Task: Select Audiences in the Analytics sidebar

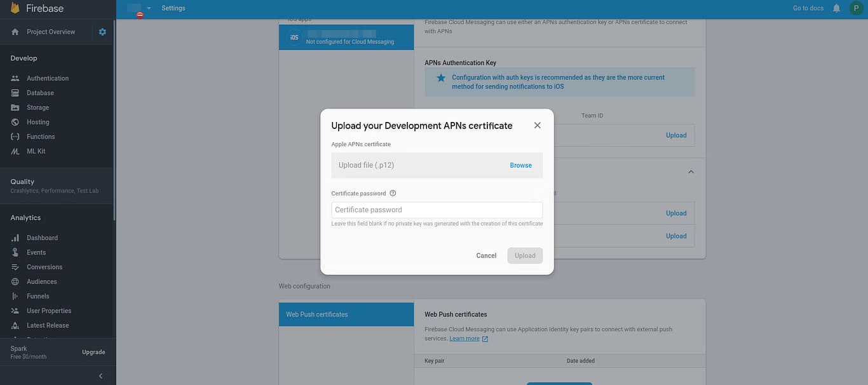Action: click(x=41, y=281)
